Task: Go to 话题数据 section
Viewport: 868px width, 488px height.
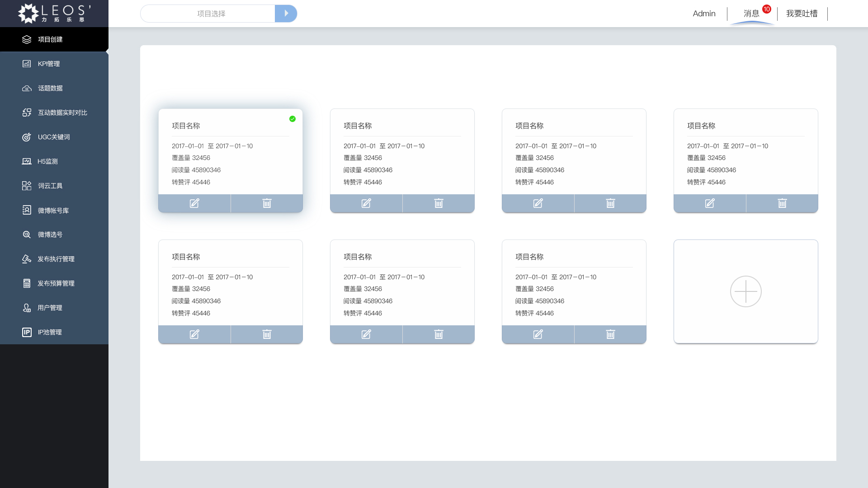Action: (x=54, y=88)
